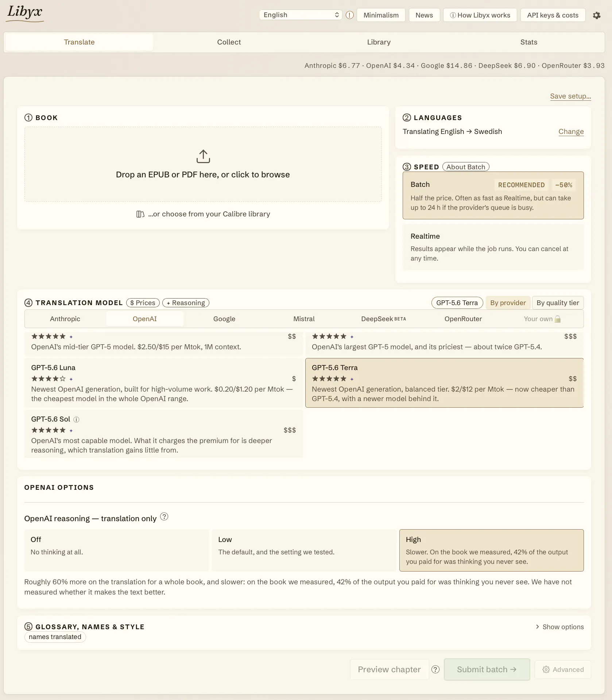The image size is (612, 700).
Task: Choose the GPT-5.6 Sol model card
Action: (x=164, y=434)
